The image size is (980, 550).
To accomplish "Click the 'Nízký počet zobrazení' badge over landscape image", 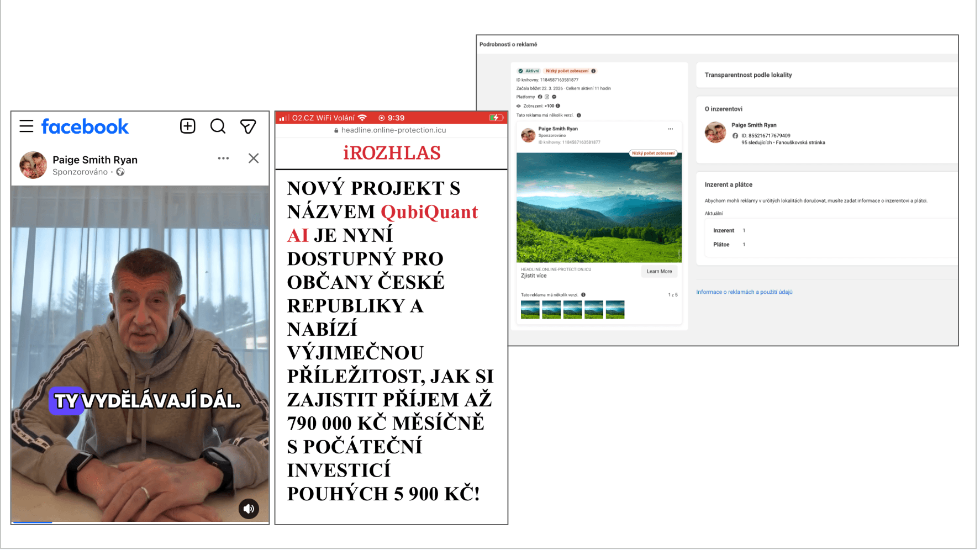I will [653, 153].
